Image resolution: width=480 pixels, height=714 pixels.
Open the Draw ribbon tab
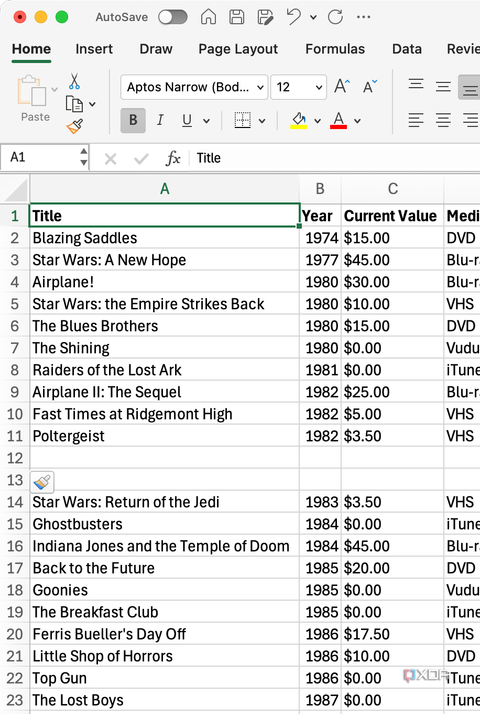pos(156,49)
